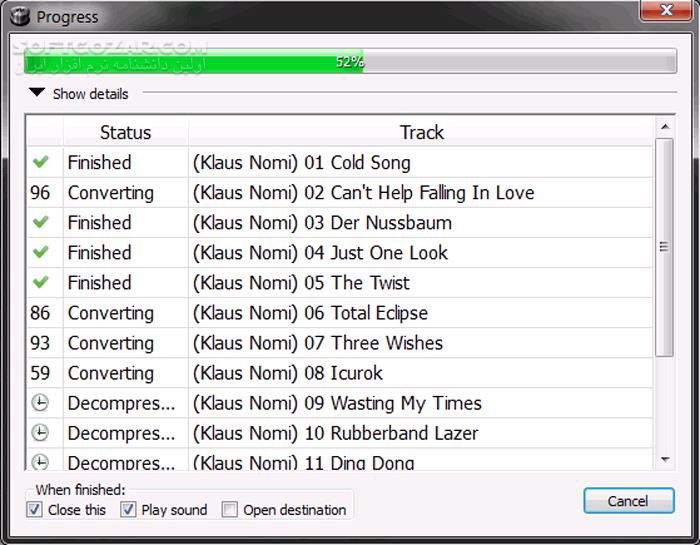Collapse the Show details triangle
700x545 pixels.
37,93
